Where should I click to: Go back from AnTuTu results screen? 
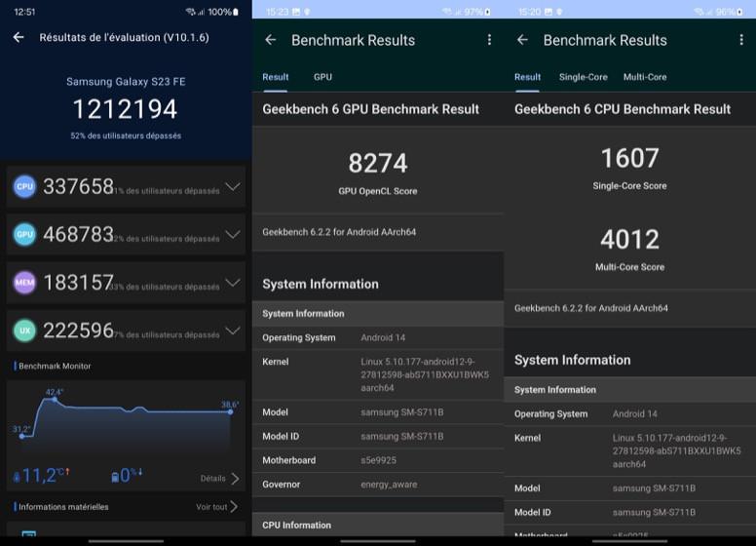point(19,37)
